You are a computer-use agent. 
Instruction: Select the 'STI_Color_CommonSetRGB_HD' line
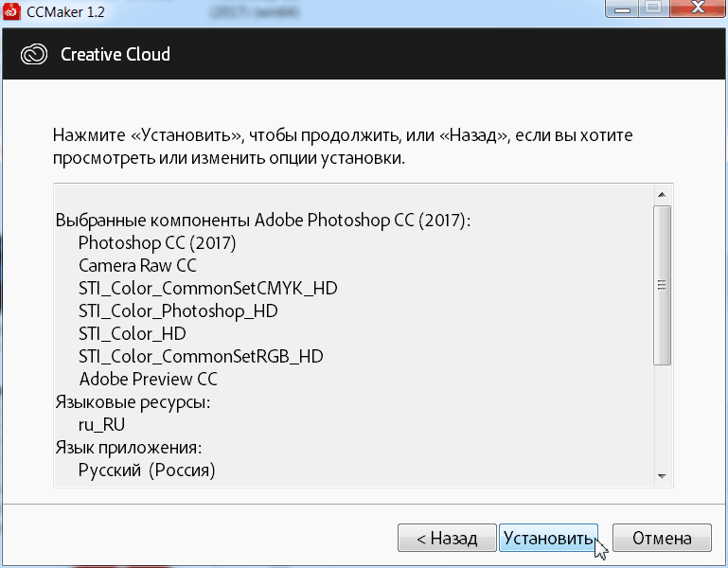pos(201,357)
